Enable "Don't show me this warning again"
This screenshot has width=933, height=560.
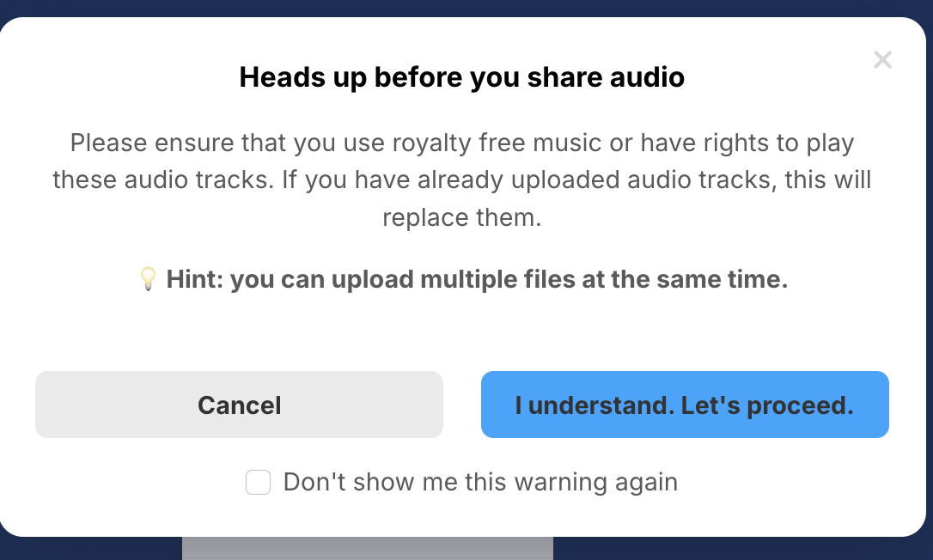[258, 483]
